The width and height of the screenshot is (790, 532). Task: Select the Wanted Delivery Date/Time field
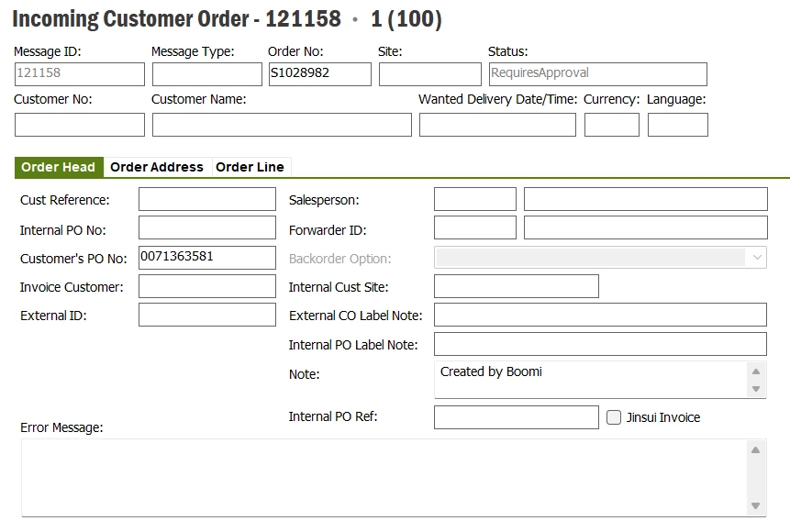[x=497, y=125]
